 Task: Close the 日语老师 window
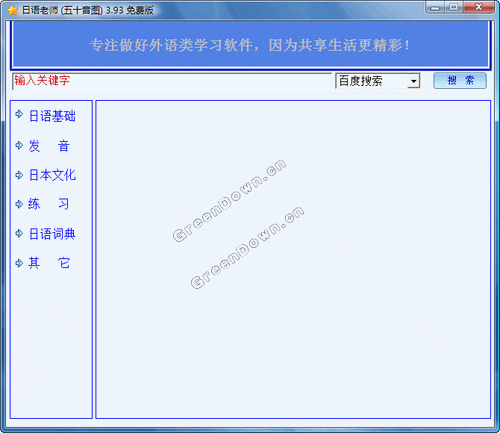pos(479,7)
